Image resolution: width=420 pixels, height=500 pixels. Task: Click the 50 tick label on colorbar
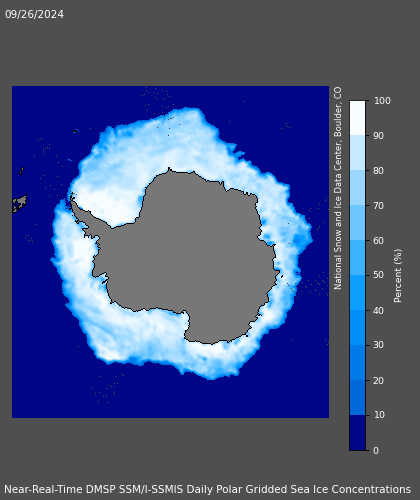pyautogui.click(x=378, y=275)
